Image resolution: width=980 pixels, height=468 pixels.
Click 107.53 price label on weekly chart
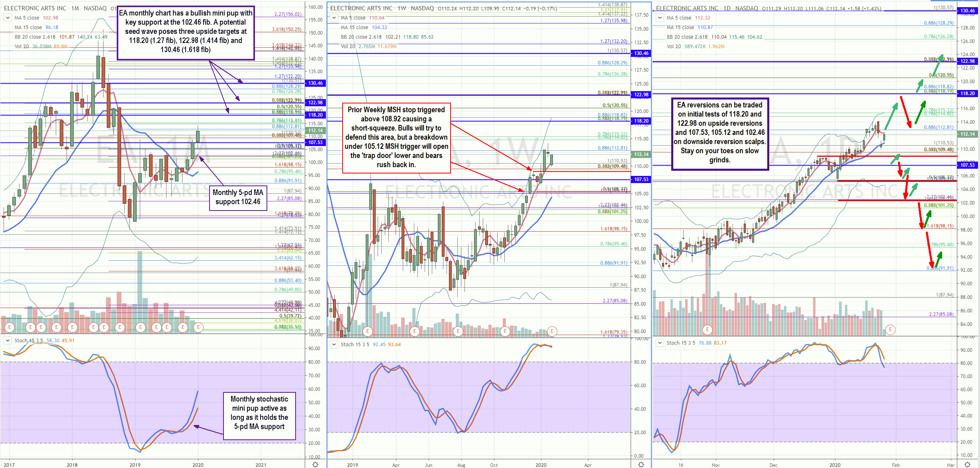(641, 179)
